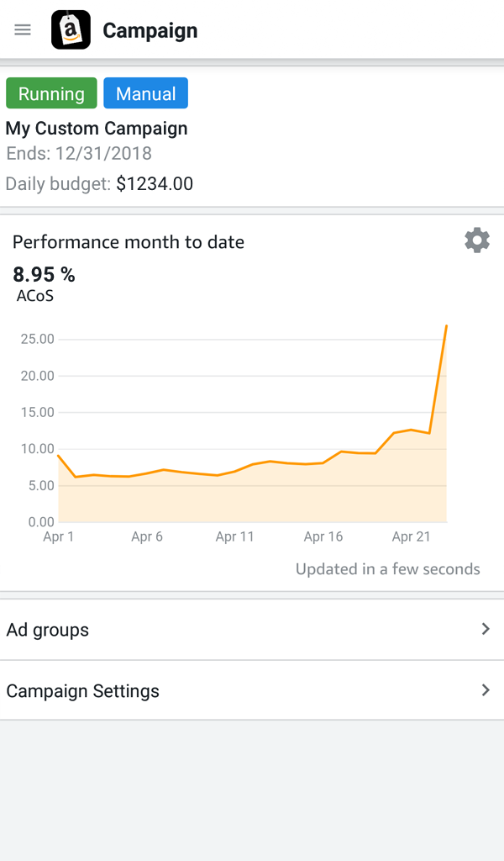Open performance chart settings gear
Viewport: 504px width, 861px height.
pyautogui.click(x=477, y=240)
